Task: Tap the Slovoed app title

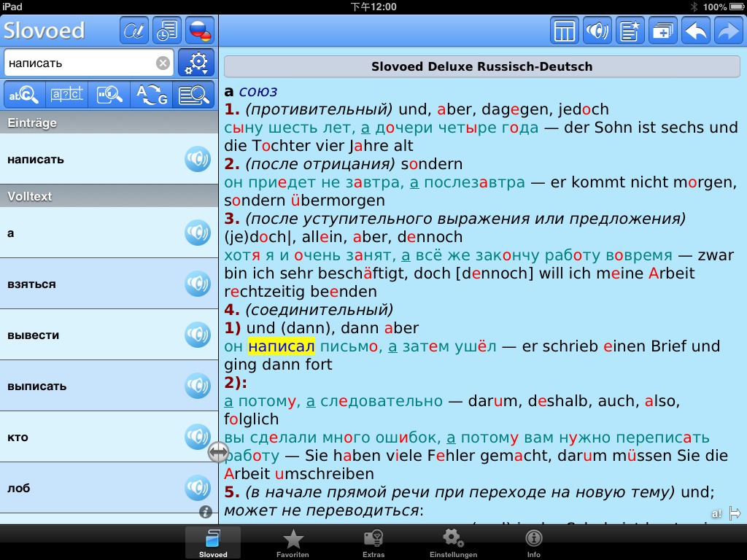Action: [44, 31]
